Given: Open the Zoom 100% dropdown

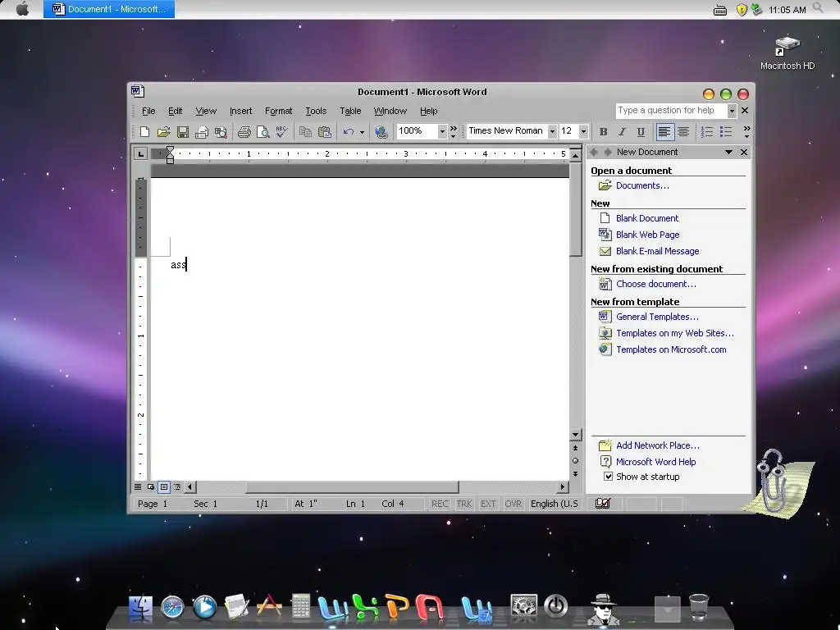Looking at the screenshot, I should [442, 131].
